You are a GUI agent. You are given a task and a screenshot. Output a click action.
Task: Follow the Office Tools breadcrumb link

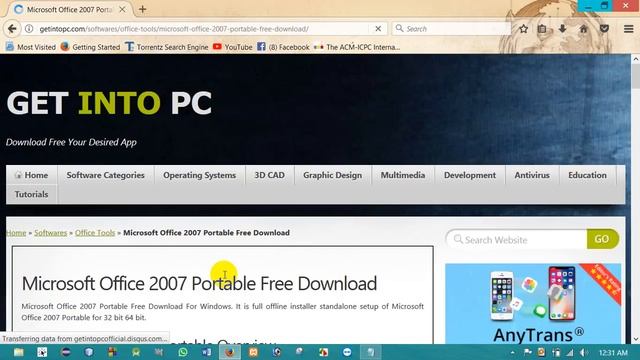tap(95, 233)
